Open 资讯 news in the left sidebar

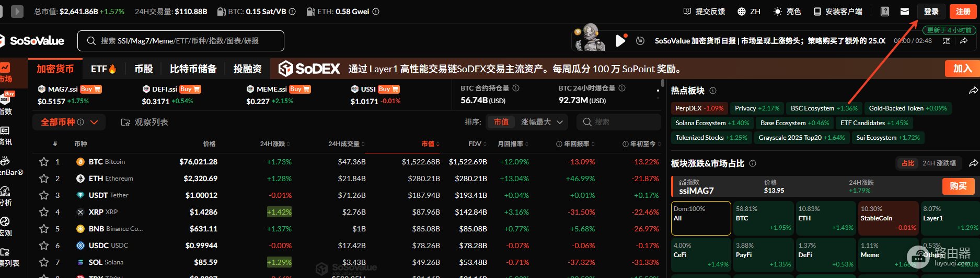coord(6,136)
